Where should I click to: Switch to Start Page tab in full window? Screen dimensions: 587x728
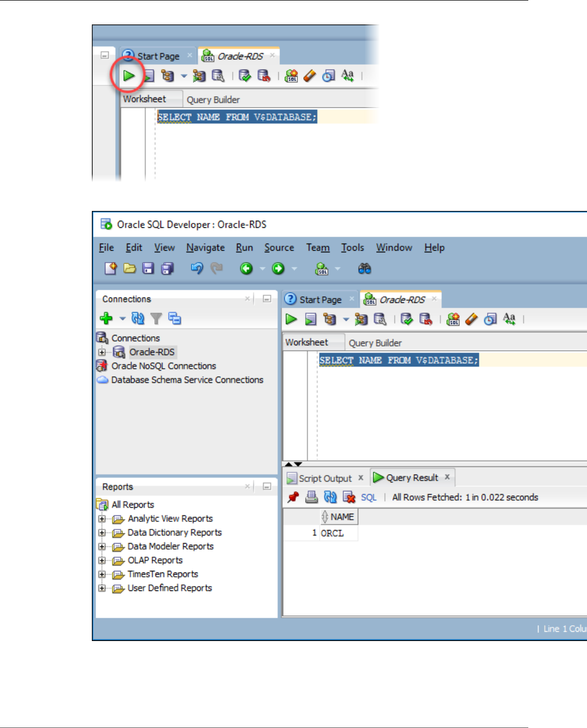coord(320,300)
